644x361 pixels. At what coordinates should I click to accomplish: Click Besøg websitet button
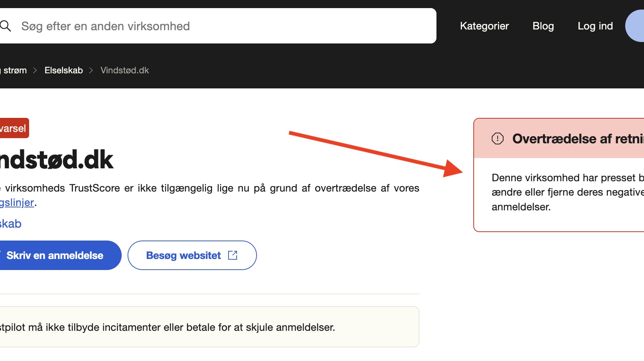(x=192, y=255)
